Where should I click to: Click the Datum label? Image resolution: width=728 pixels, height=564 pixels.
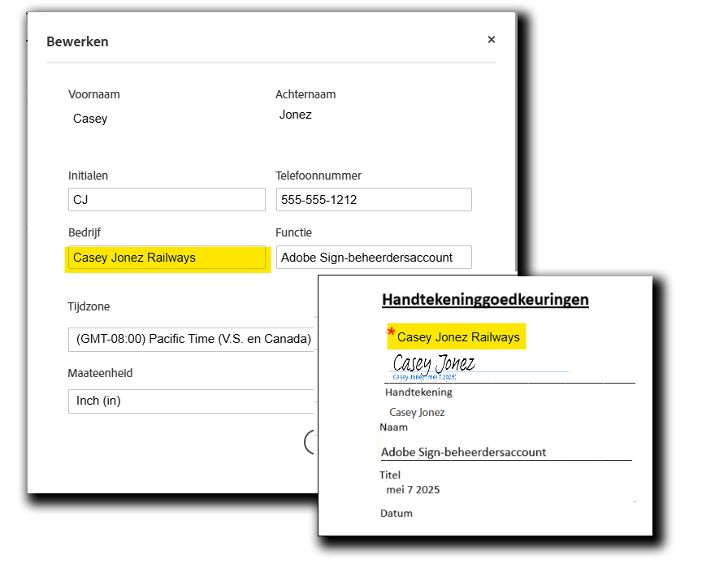tap(396, 514)
